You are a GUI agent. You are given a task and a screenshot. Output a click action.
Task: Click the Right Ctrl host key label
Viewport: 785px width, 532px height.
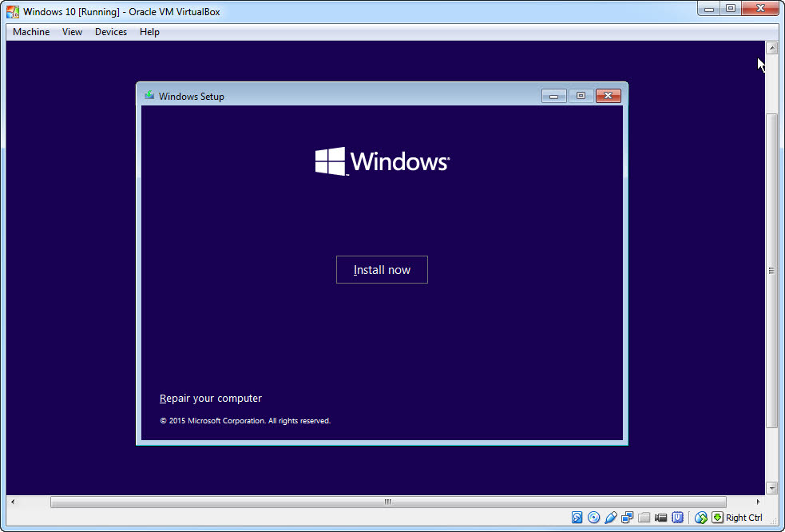(744, 518)
